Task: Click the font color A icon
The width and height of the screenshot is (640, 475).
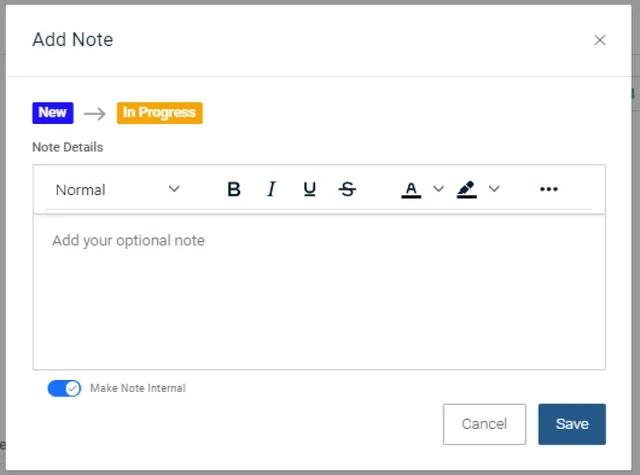Action: [411, 190]
